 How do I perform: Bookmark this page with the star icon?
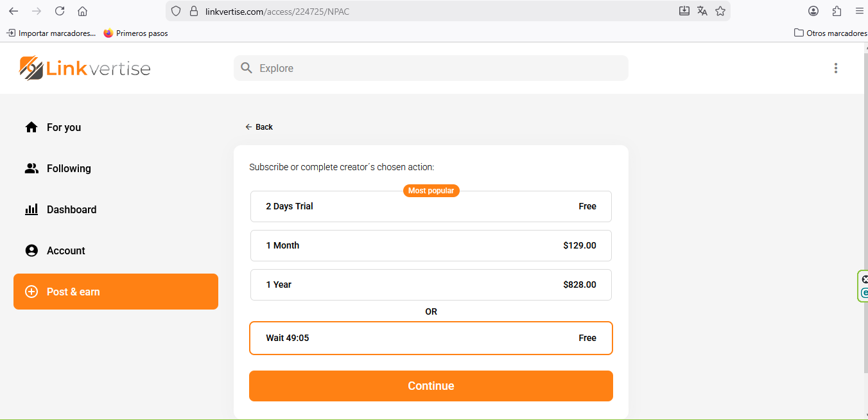(720, 11)
